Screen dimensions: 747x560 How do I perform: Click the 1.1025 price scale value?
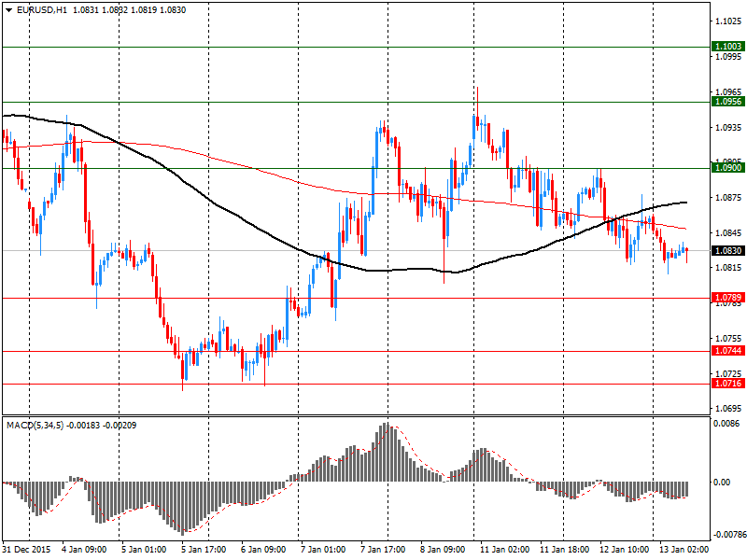(729, 21)
